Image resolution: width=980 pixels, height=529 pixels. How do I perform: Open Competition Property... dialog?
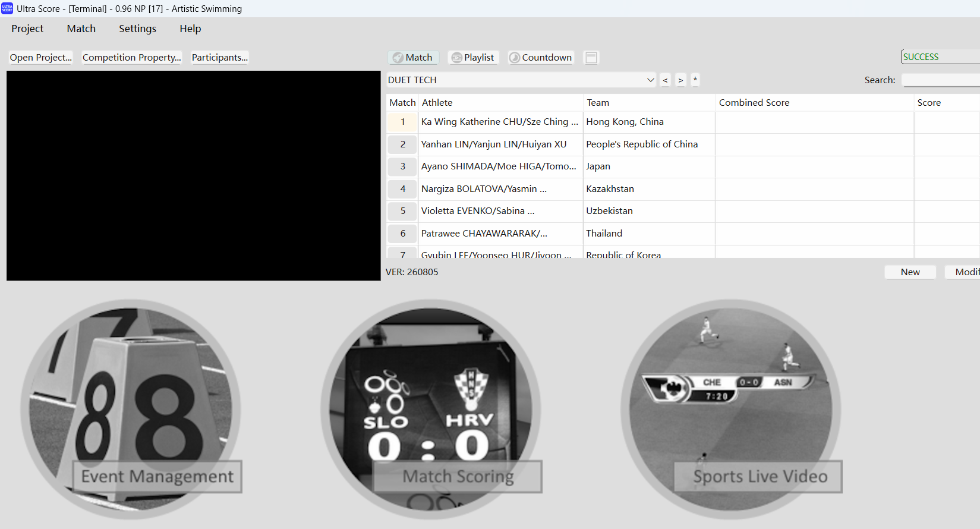pyautogui.click(x=131, y=58)
